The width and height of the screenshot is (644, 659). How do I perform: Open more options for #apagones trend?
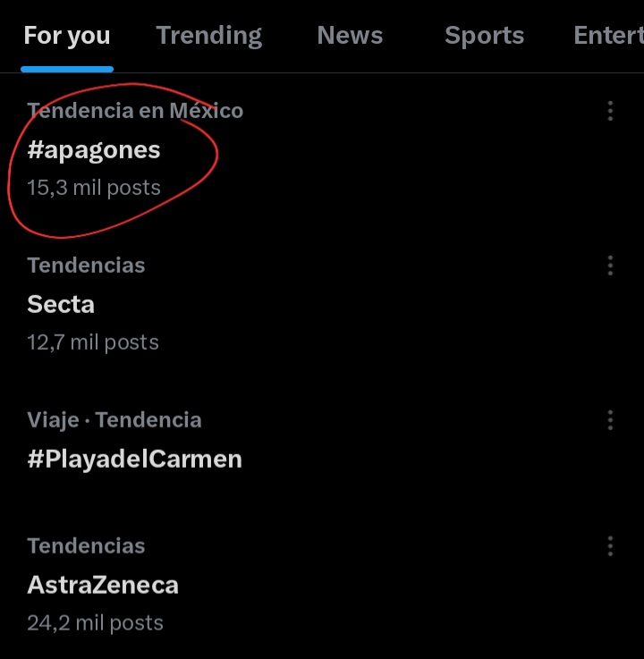(610, 111)
